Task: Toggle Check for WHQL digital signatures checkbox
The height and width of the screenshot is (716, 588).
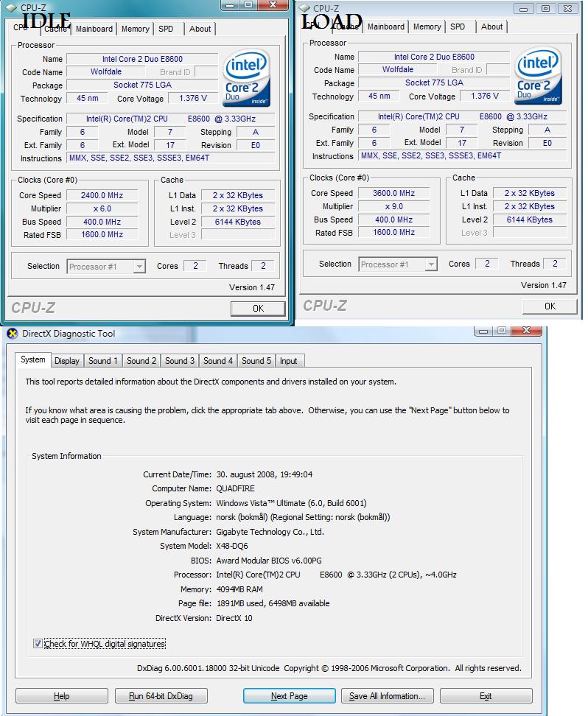Action: coord(38,643)
